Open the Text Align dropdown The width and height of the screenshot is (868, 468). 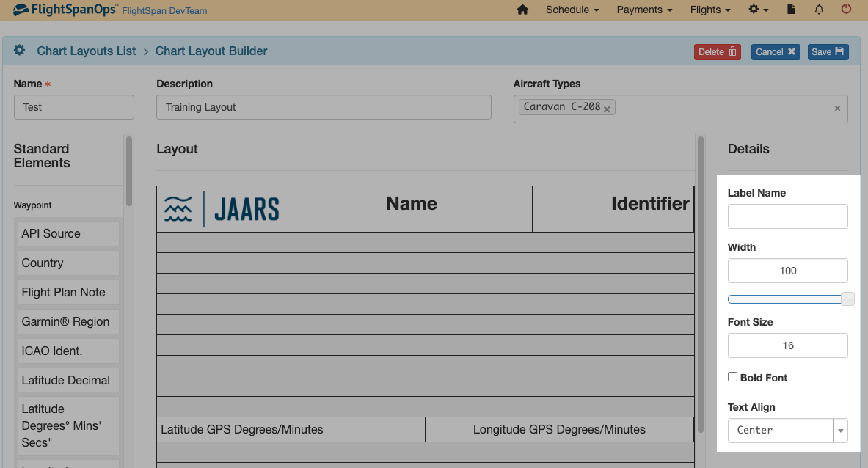788,431
